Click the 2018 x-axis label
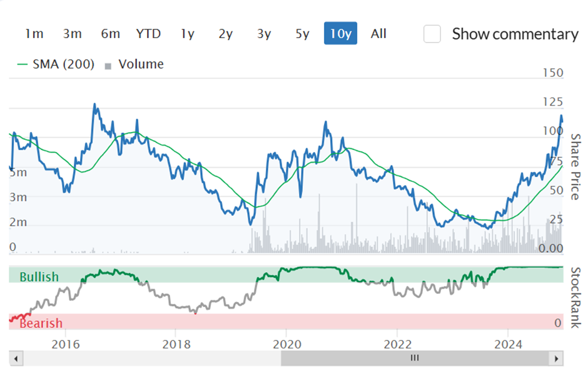The height and width of the screenshot is (374, 588). click(176, 344)
